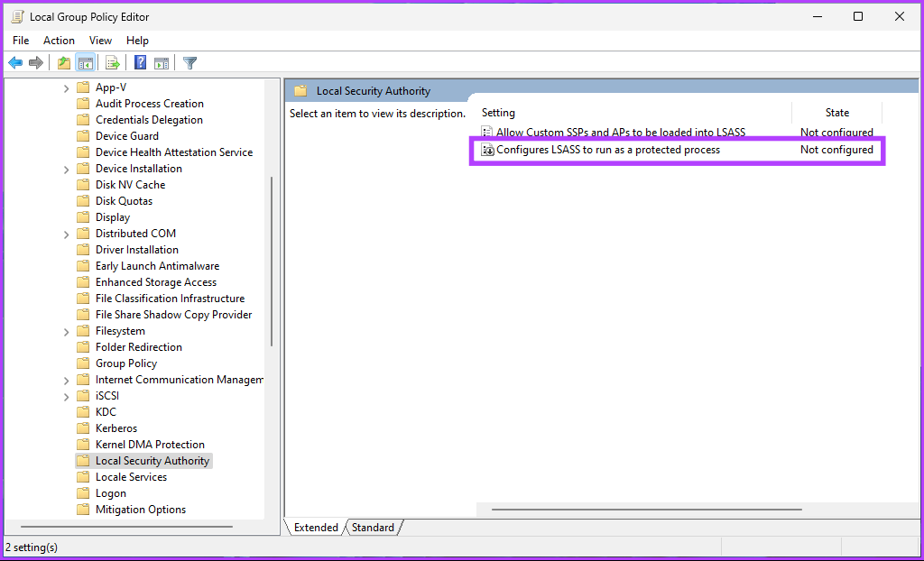The width and height of the screenshot is (924, 561).
Task: Select Driver Installation folder
Action: click(137, 250)
